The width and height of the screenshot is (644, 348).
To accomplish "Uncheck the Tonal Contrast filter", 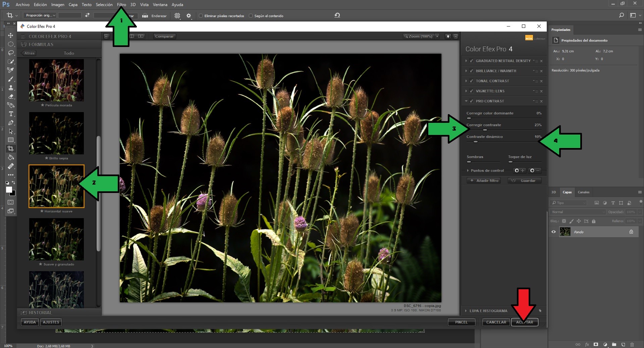I will pos(472,81).
